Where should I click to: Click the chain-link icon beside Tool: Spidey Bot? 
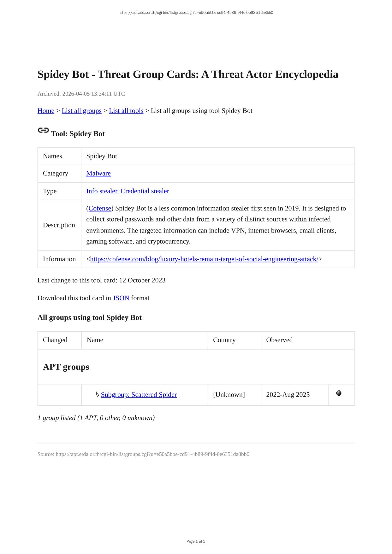click(x=43, y=130)
